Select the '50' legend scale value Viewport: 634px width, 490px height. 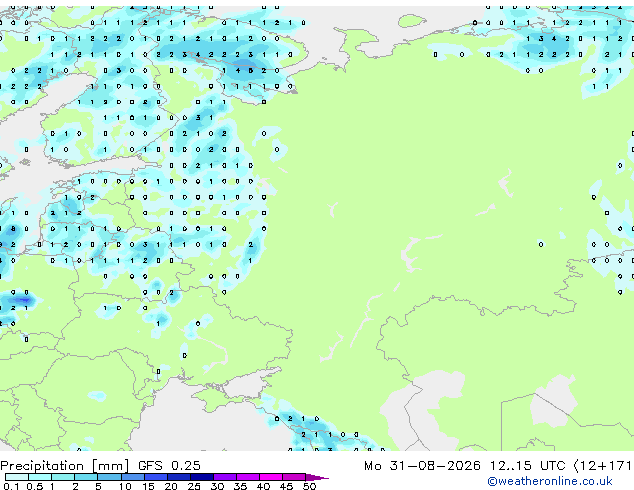[x=309, y=486]
